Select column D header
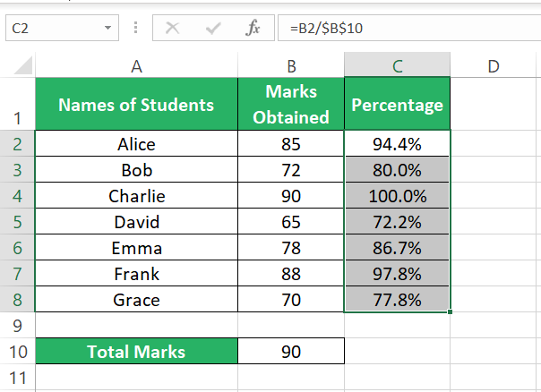This screenshot has width=541, height=392. click(x=494, y=65)
